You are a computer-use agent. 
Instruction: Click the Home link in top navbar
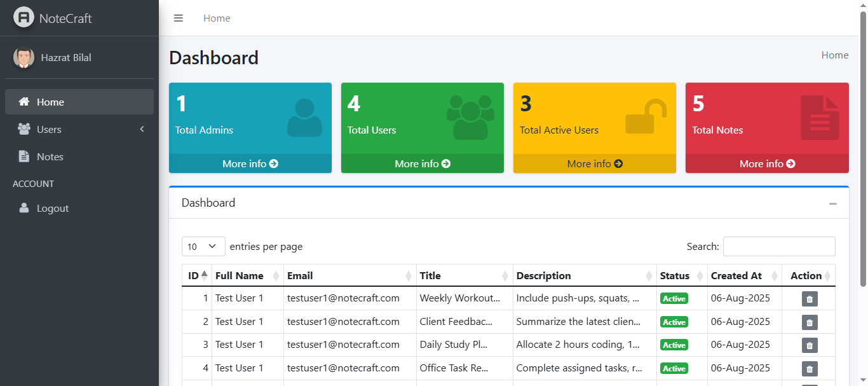click(x=217, y=18)
